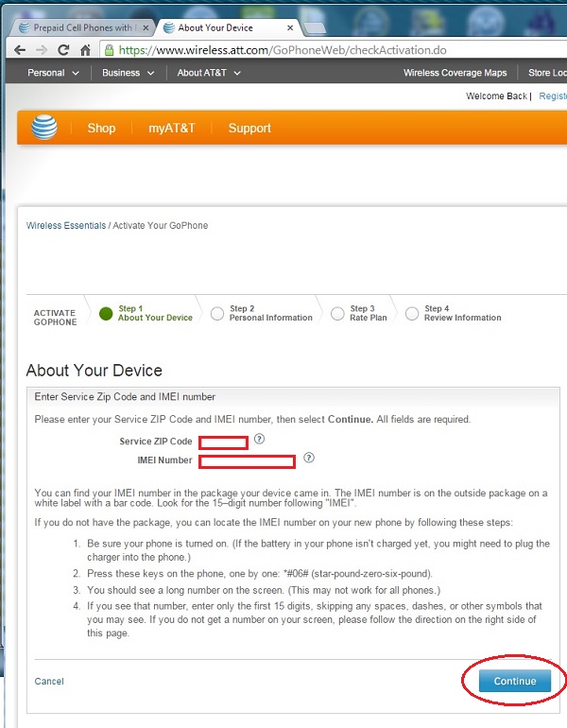
Task: Open a new browser tab
Action: [315, 28]
